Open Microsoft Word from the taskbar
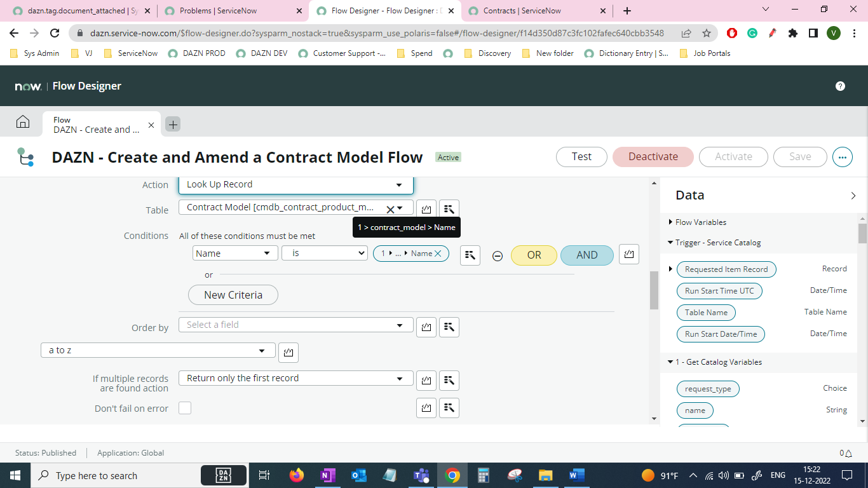The height and width of the screenshot is (488, 868). point(576,475)
